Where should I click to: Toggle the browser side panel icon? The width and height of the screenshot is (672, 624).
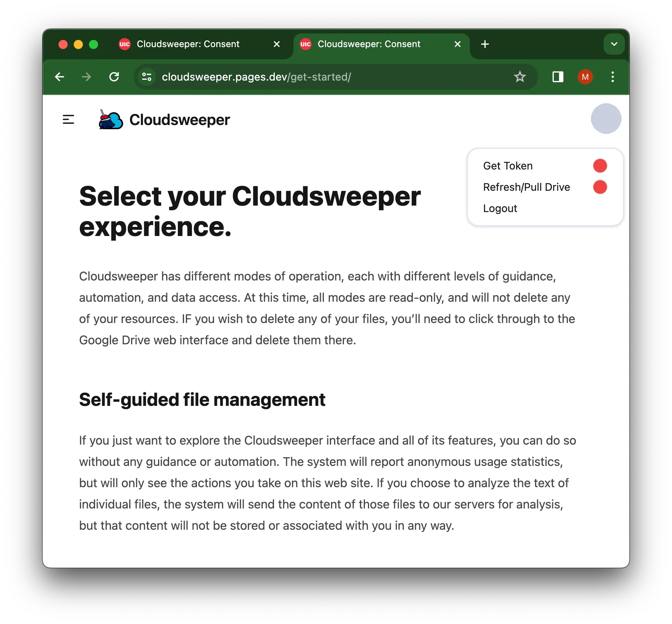[x=558, y=77]
